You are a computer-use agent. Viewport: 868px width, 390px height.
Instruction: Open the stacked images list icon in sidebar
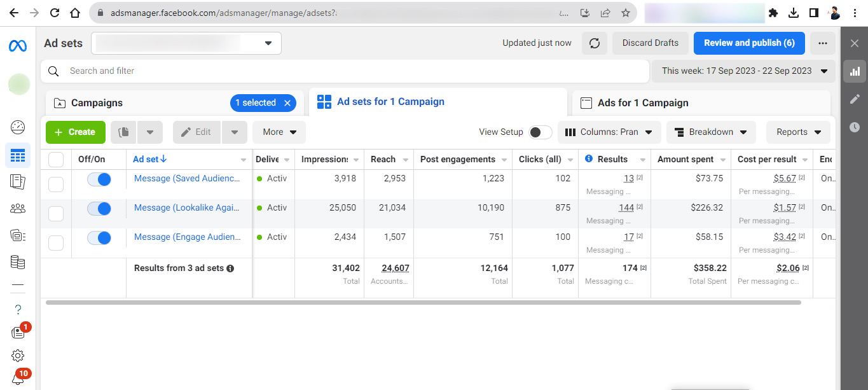tap(18, 235)
